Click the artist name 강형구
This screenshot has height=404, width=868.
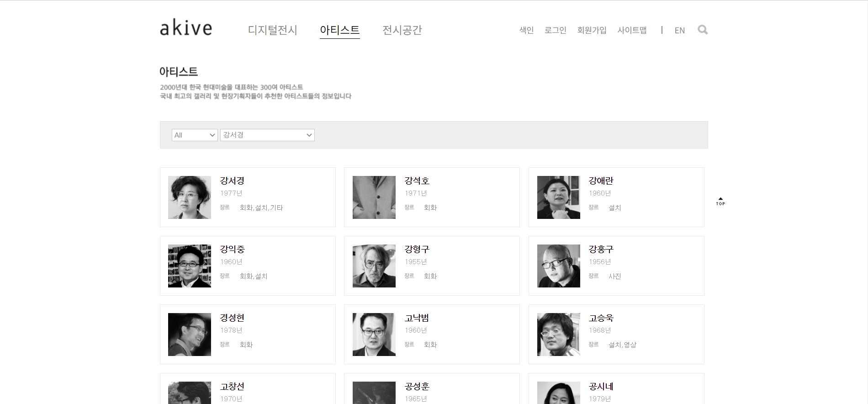tap(417, 250)
